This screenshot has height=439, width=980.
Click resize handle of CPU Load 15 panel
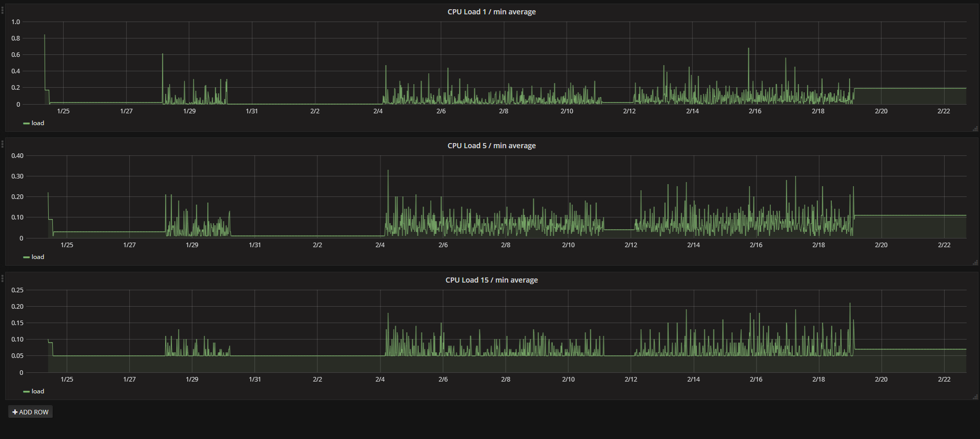tap(975, 397)
